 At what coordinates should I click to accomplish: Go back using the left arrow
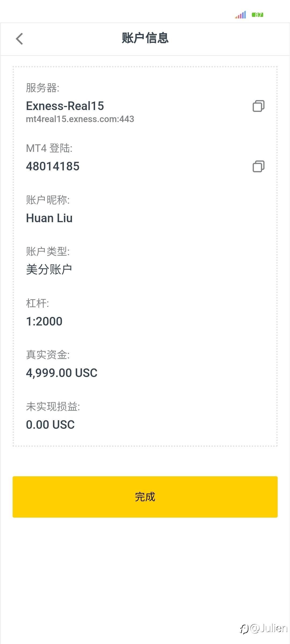pyautogui.click(x=19, y=39)
